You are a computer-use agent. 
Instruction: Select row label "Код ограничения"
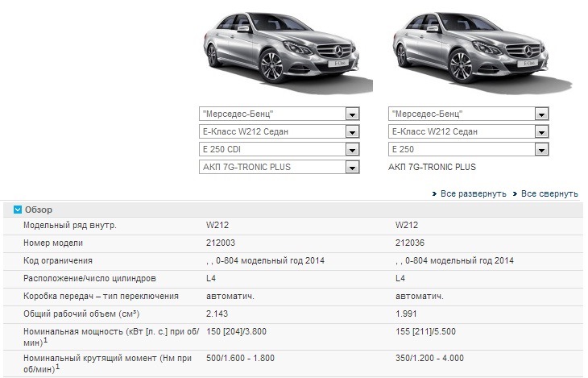58,260
